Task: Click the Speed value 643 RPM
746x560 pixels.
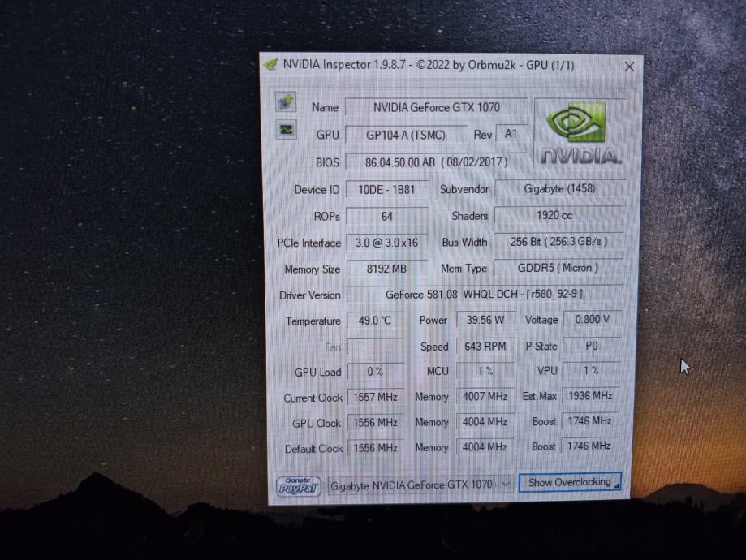Action: [x=485, y=346]
